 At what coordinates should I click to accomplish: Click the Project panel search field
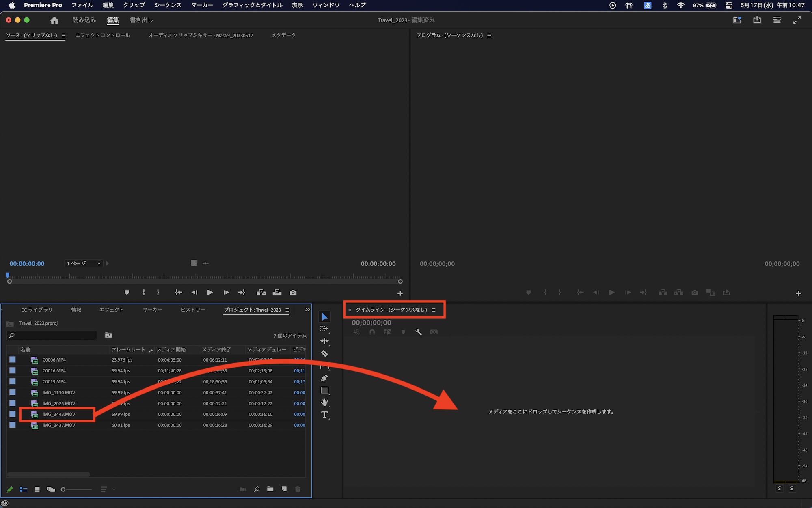(52, 335)
